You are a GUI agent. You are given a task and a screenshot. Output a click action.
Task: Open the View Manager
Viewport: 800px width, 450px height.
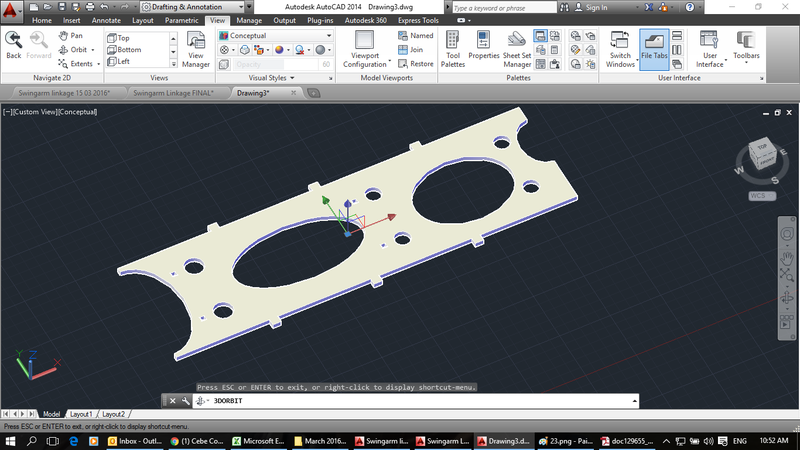pyautogui.click(x=197, y=49)
